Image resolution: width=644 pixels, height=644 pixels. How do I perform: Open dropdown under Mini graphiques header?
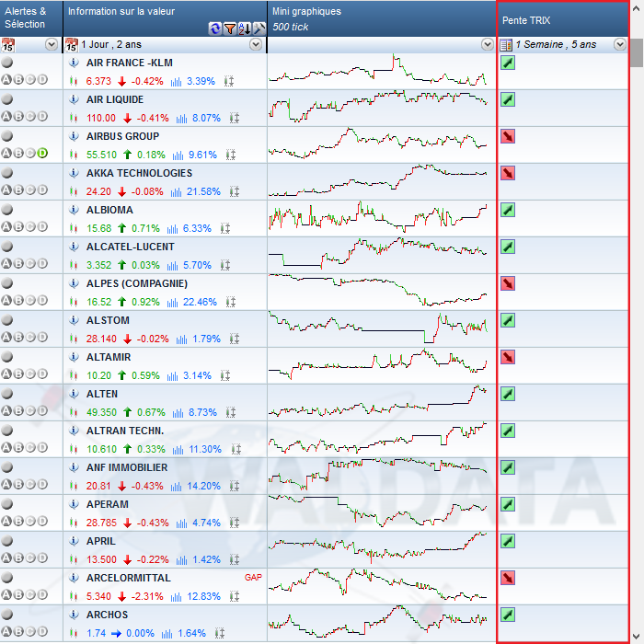click(487, 44)
